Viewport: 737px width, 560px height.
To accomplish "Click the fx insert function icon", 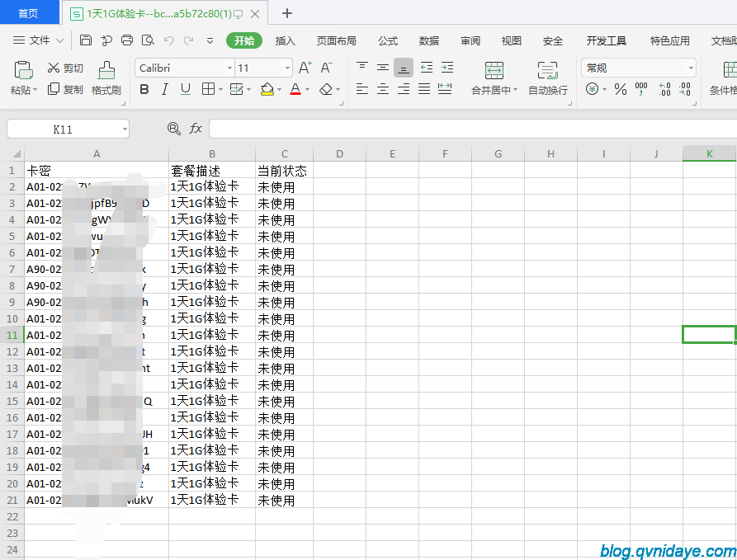I will coord(196,129).
